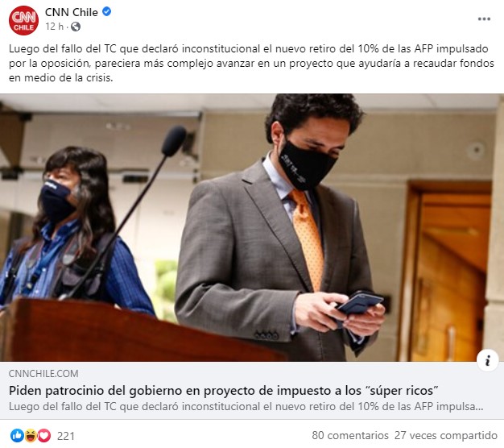Image resolution: width=504 pixels, height=448 pixels.
Task: Open the three-dots post options menu
Action: (x=484, y=19)
